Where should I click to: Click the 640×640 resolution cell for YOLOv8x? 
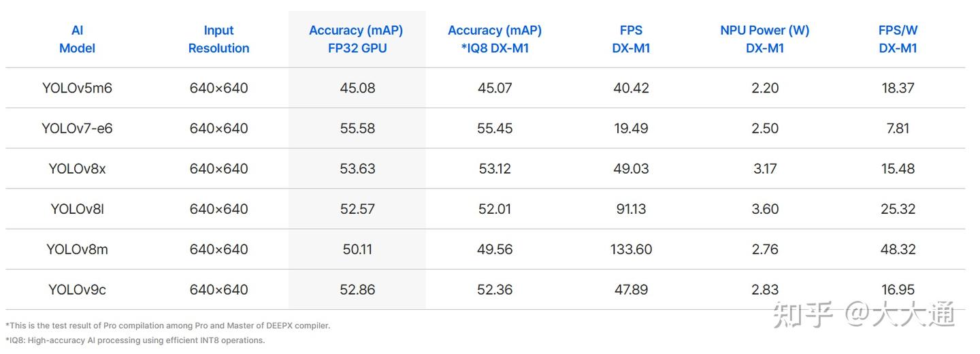(218, 169)
